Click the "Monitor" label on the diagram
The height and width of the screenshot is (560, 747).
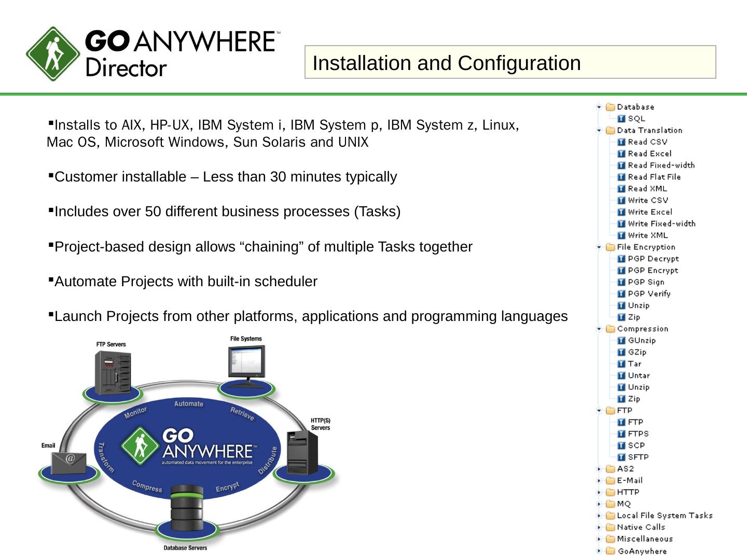pyautogui.click(x=136, y=412)
